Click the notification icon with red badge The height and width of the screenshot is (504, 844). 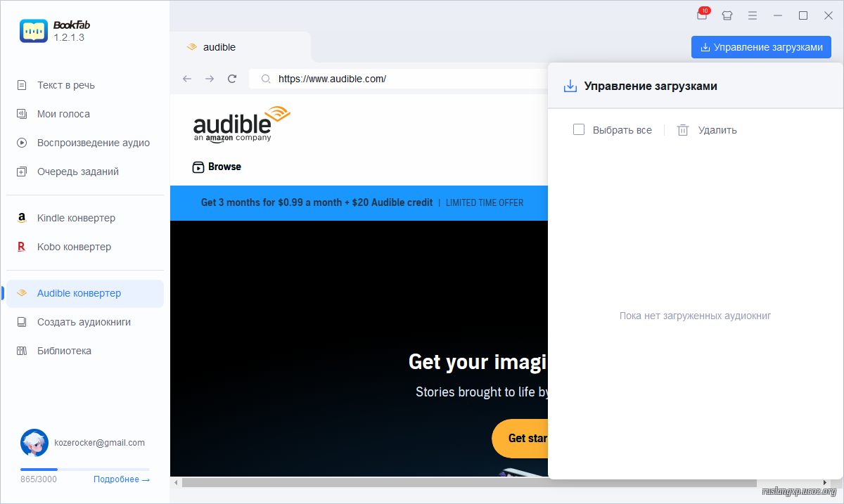[x=702, y=15]
